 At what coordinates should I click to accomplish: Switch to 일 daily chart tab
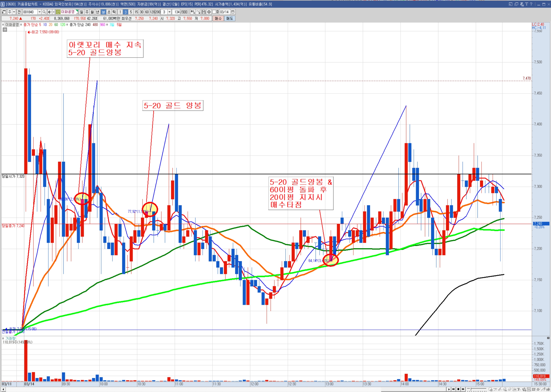[81, 12]
